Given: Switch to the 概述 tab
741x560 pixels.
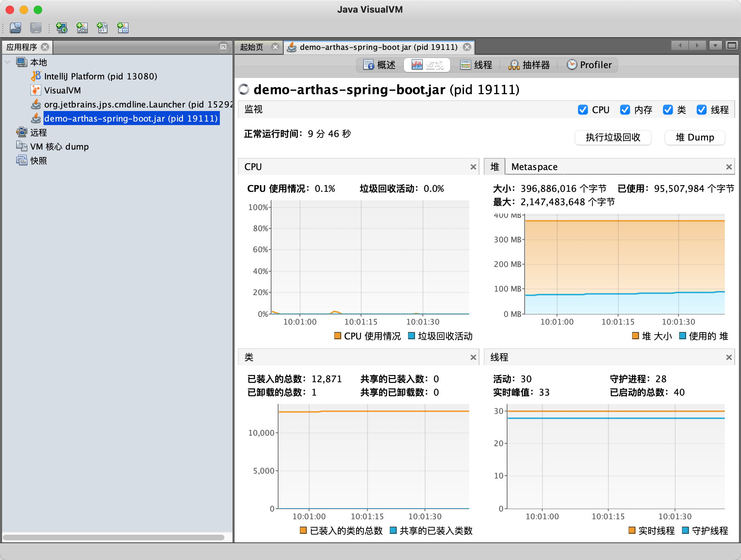Looking at the screenshot, I should (x=379, y=65).
